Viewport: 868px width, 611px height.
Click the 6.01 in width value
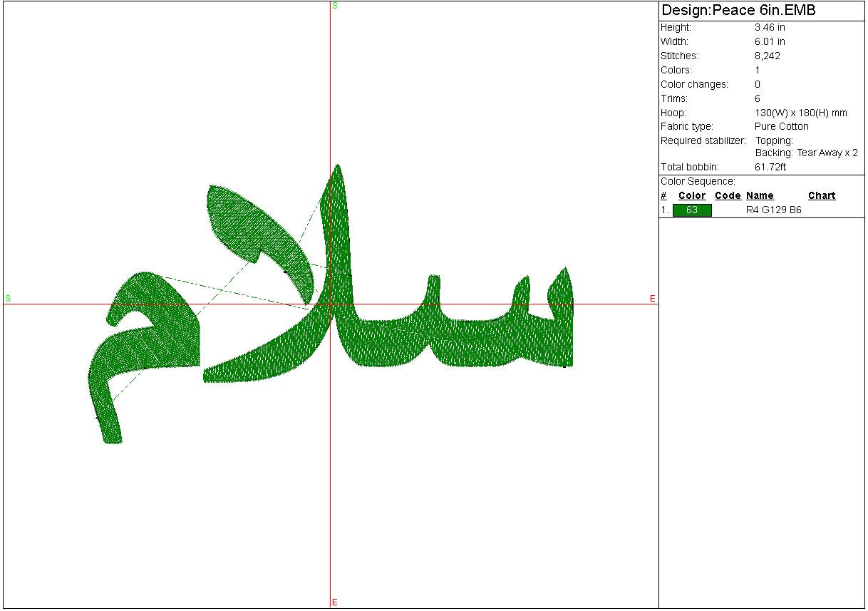click(770, 41)
